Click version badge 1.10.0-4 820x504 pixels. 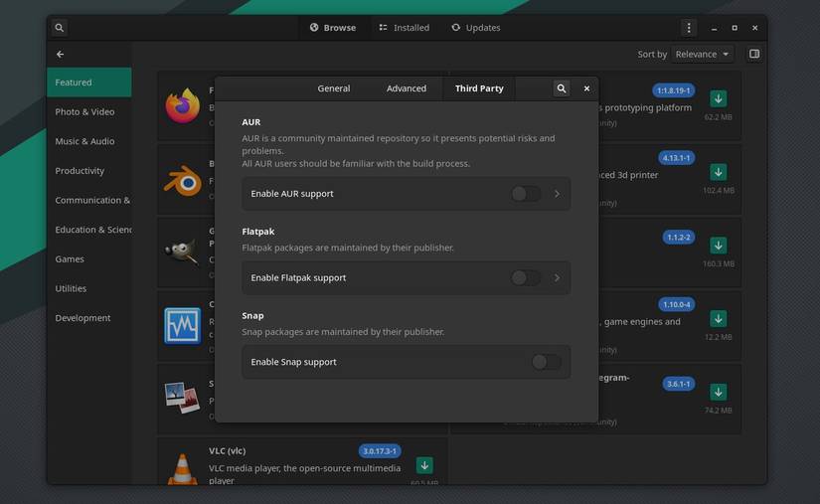pos(676,304)
